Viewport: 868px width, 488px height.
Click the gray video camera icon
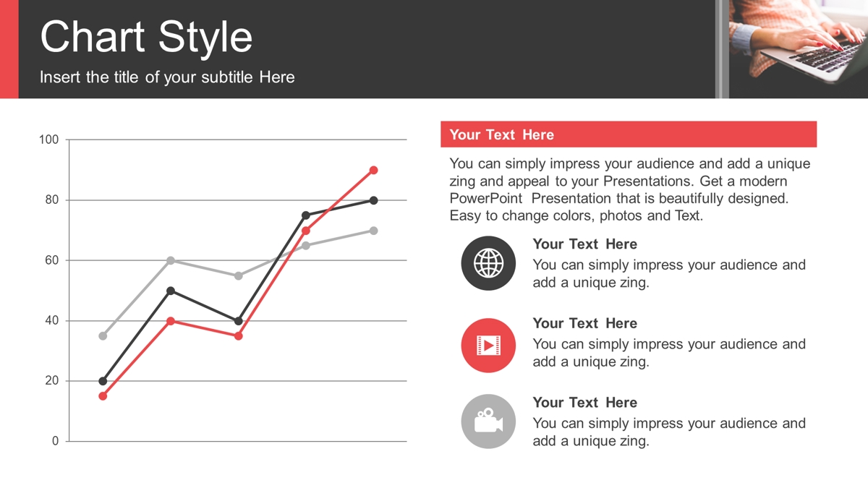point(488,421)
